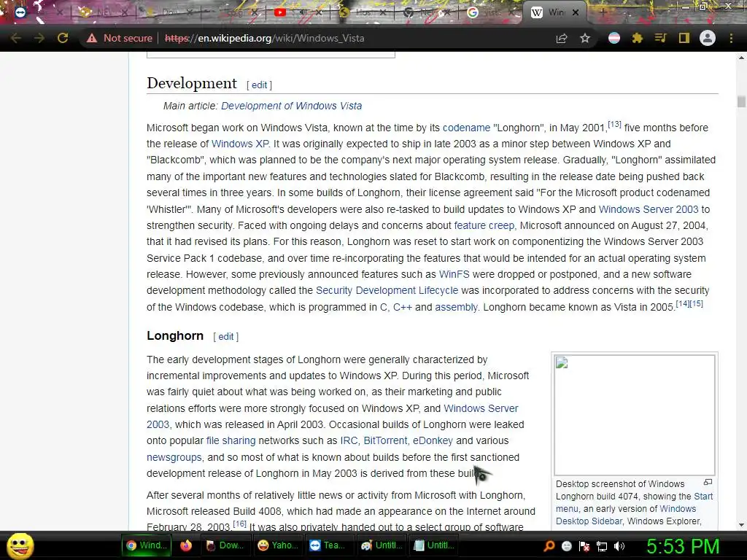Follow the Windows XP link
This screenshot has height=560, width=747.
pyautogui.click(x=240, y=144)
